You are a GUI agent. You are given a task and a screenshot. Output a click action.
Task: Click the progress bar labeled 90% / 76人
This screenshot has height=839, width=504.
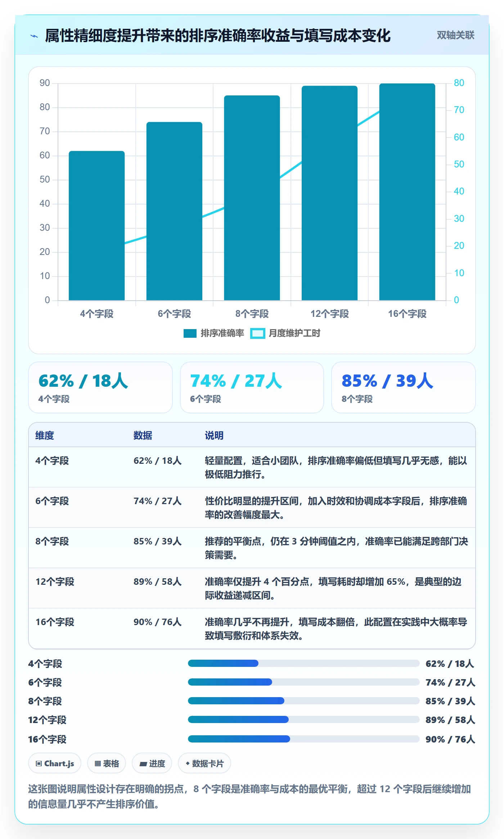click(x=304, y=739)
